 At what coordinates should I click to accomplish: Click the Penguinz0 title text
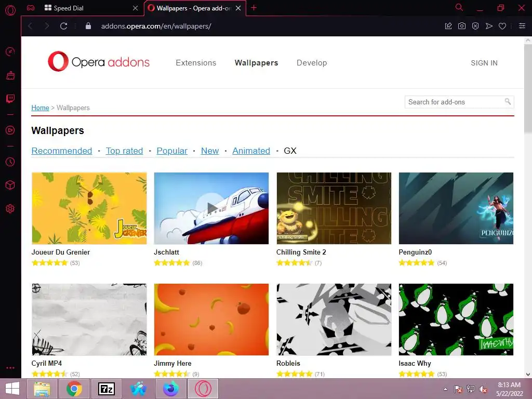pyautogui.click(x=415, y=252)
